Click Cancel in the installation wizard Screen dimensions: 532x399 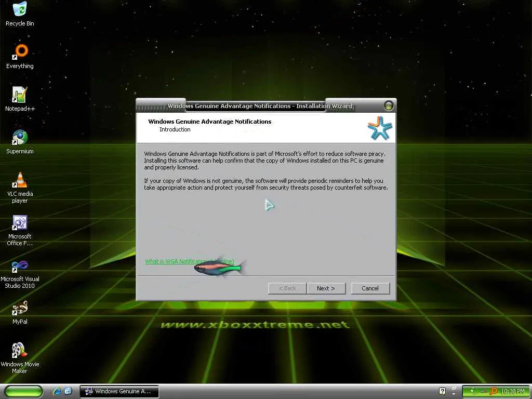(370, 288)
